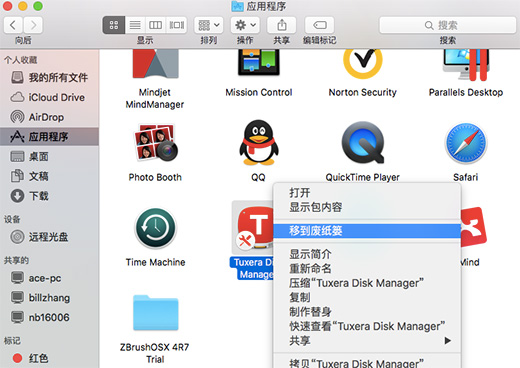Viewport: 520px width, 368px height.
Task: Select the Tuxera Disk Manager icon
Action: click(254, 228)
